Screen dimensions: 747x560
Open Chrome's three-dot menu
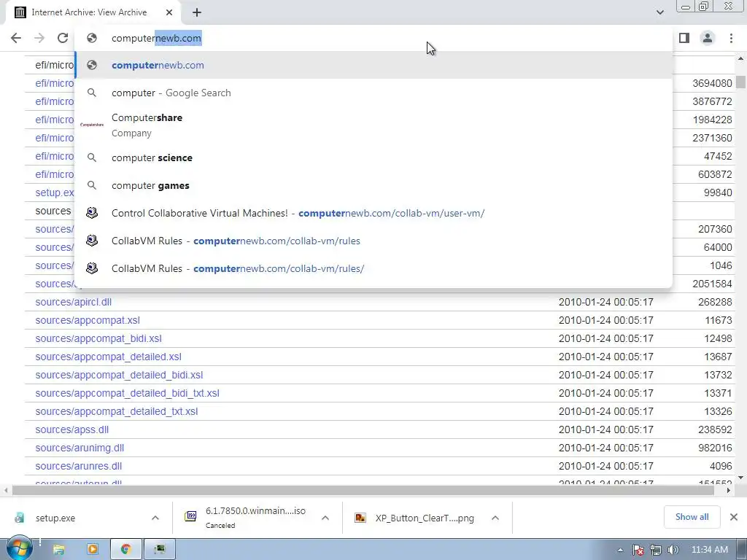coord(731,38)
